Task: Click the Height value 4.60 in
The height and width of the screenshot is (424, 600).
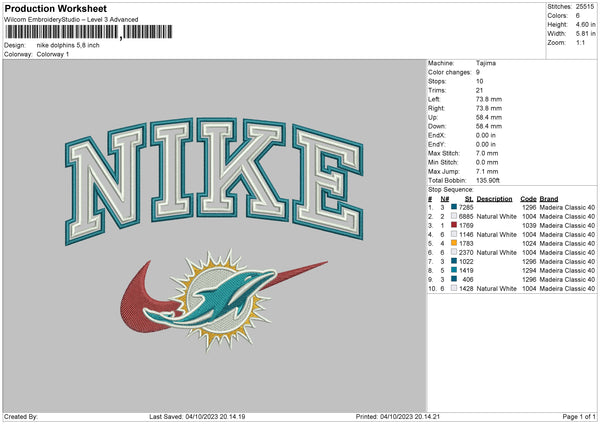Action: coord(585,24)
